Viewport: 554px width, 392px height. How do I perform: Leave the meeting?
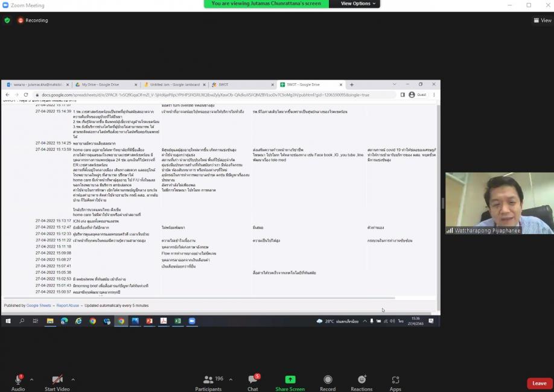(539, 383)
